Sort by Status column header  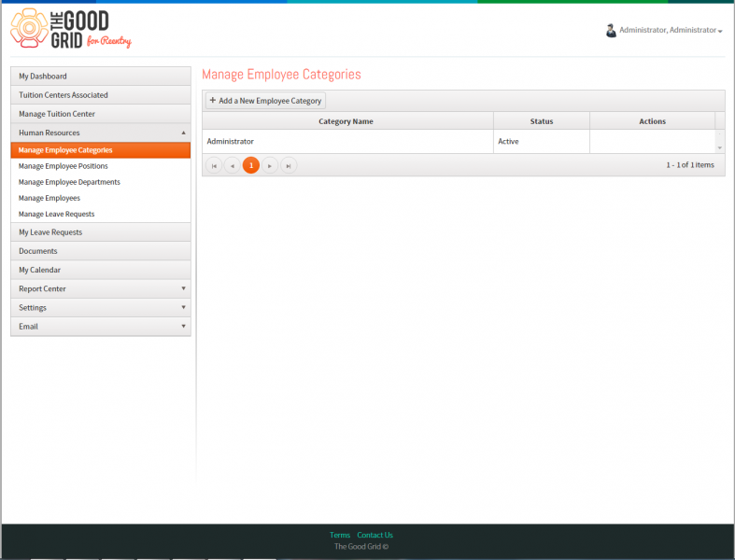[542, 121]
